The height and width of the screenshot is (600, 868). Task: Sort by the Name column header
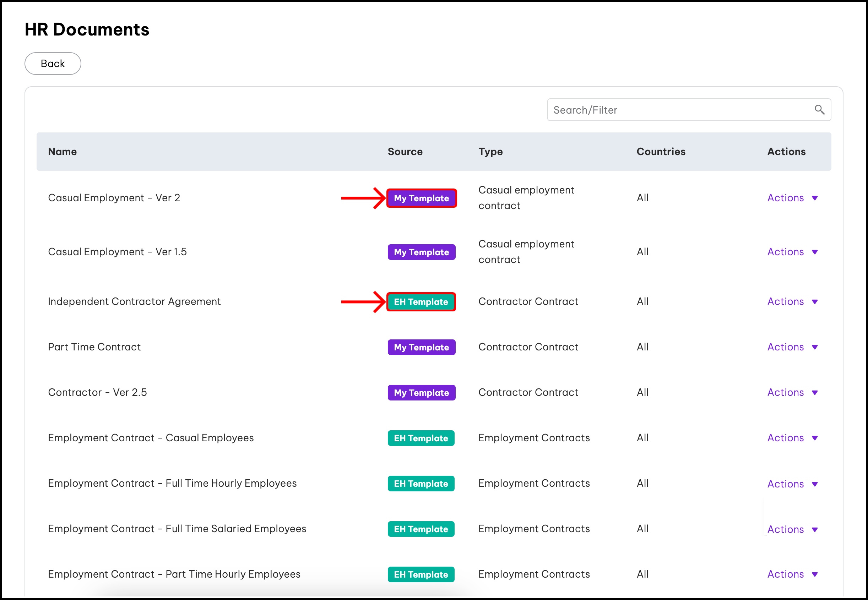[x=63, y=152]
